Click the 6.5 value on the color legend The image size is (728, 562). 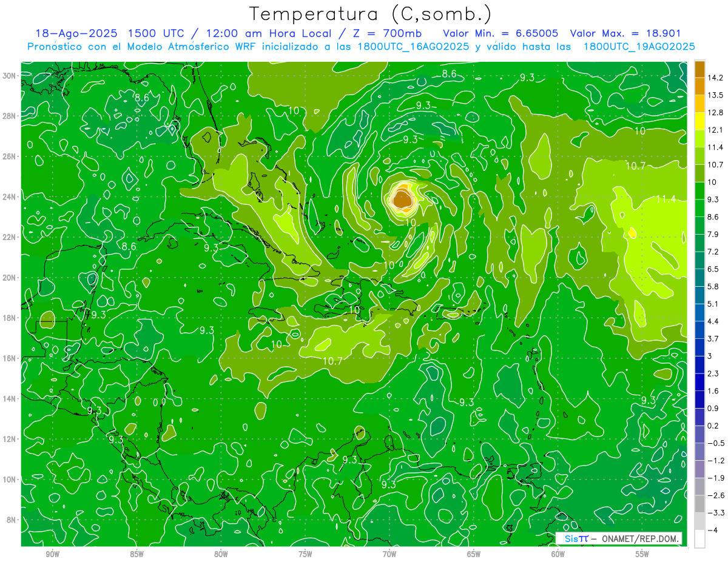click(713, 269)
